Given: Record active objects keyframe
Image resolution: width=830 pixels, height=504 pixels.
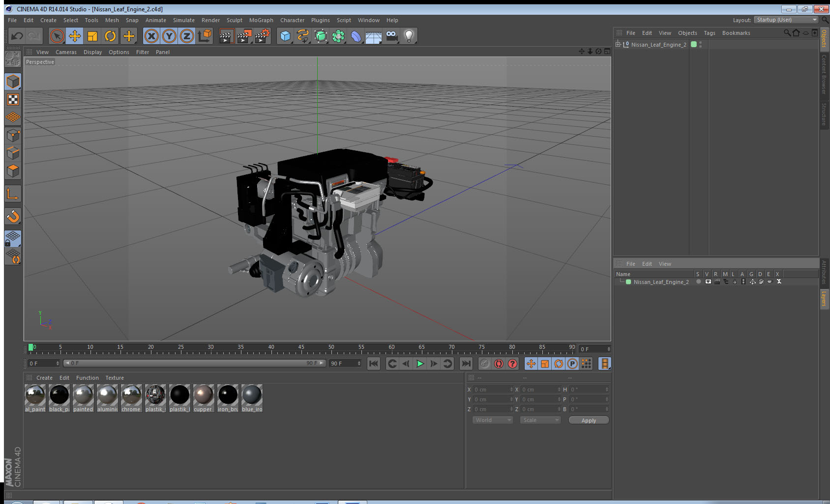Looking at the screenshot, I should pyautogui.click(x=484, y=364).
